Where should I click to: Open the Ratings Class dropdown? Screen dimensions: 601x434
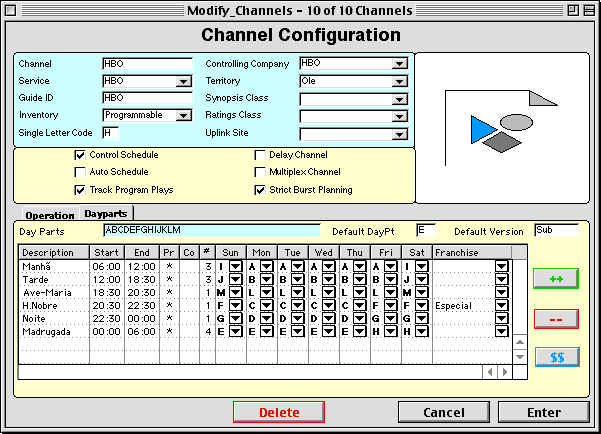click(x=399, y=116)
